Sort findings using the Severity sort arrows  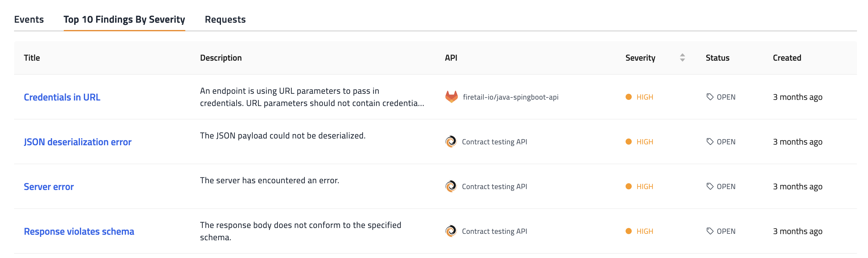[x=682, y=58]
